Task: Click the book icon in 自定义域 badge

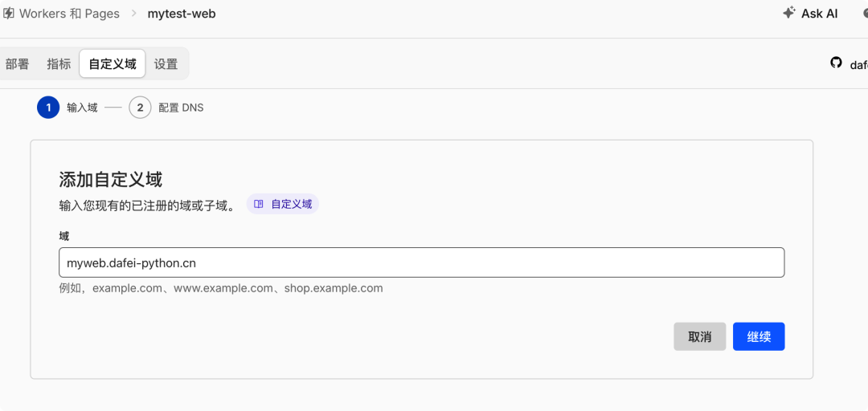Action: 259,204
